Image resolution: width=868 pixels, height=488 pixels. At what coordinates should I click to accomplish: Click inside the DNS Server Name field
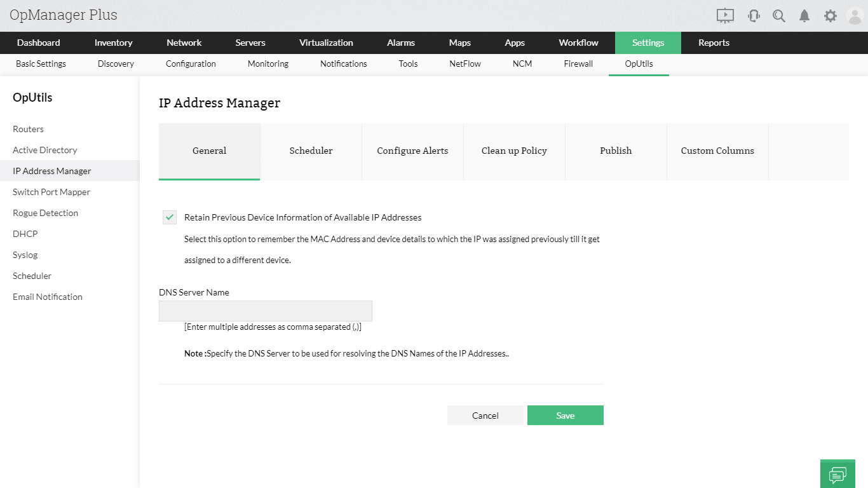point(265,311)
